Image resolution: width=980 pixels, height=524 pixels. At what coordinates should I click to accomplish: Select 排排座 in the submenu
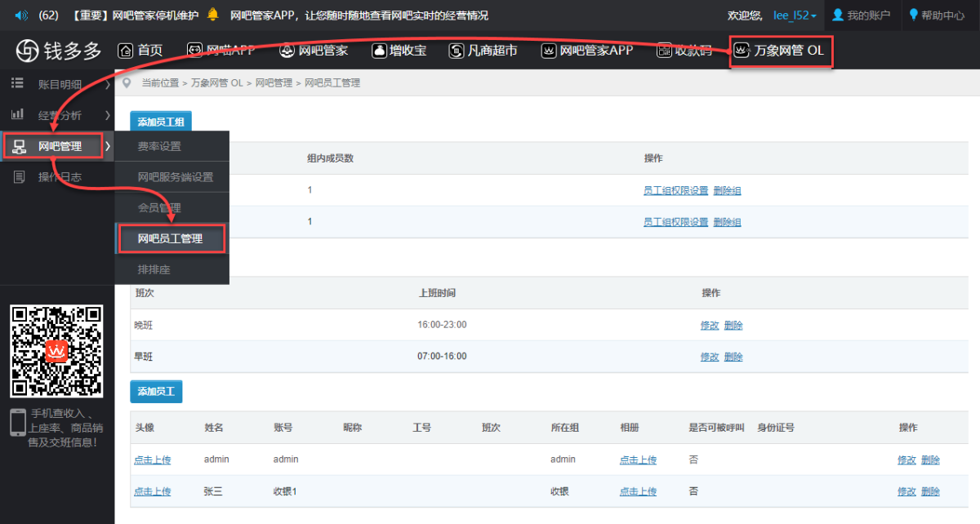(x=154, y=269)
